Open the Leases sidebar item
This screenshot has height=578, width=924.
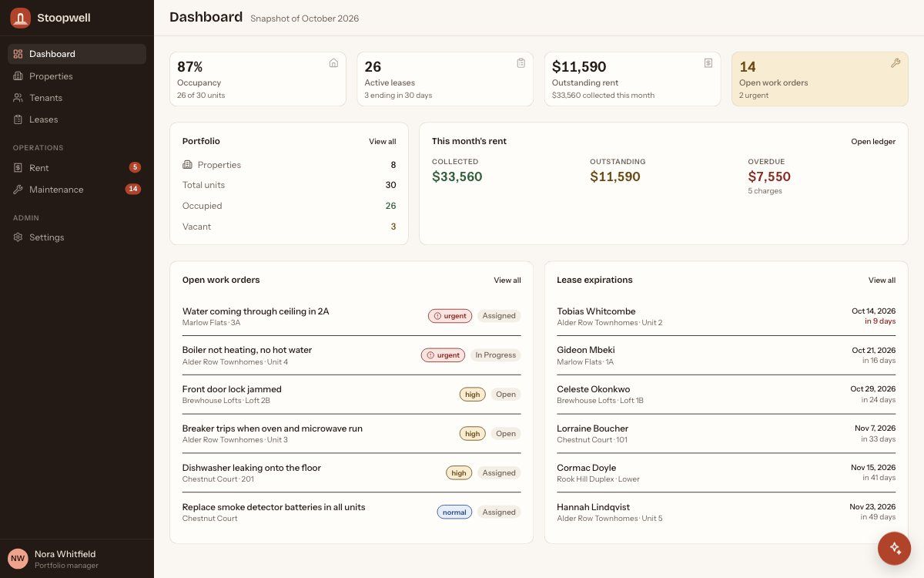coord(77,119)
